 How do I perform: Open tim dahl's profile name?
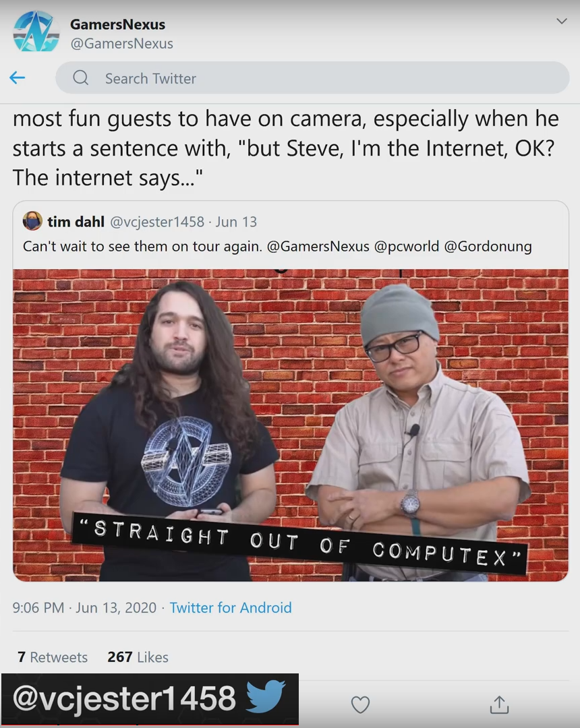(76, 222)
